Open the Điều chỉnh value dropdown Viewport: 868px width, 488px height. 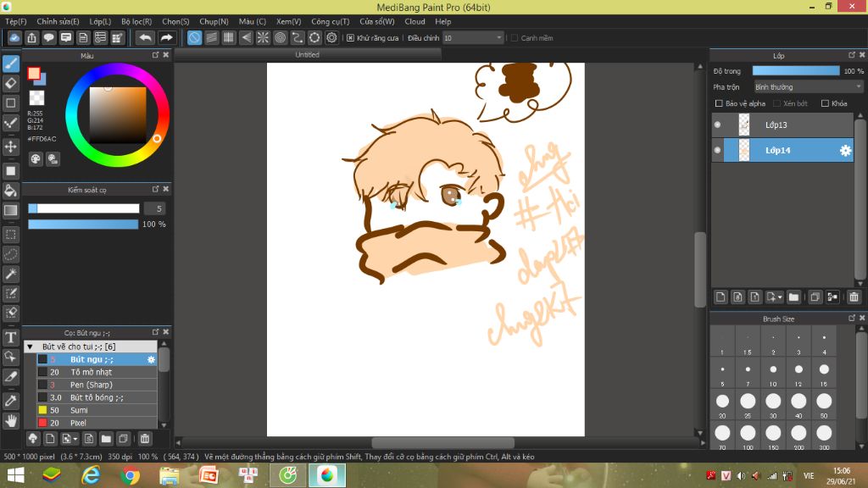(472, 37)
